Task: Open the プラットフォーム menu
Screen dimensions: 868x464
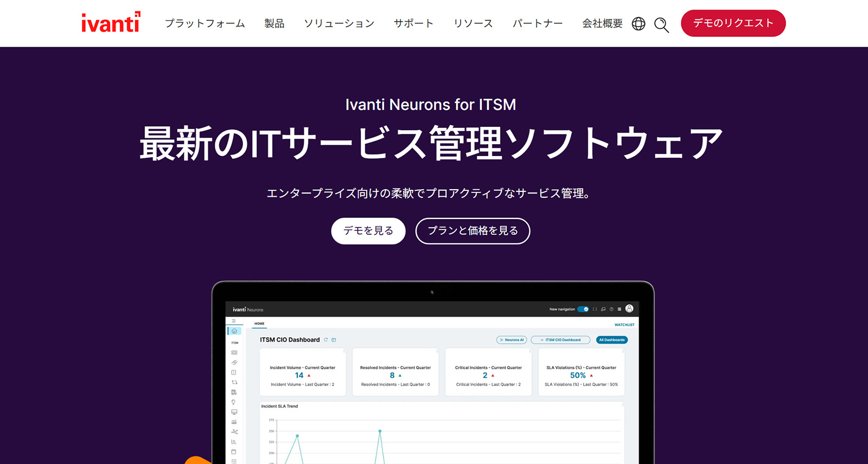Action: [x=205, y=23]
